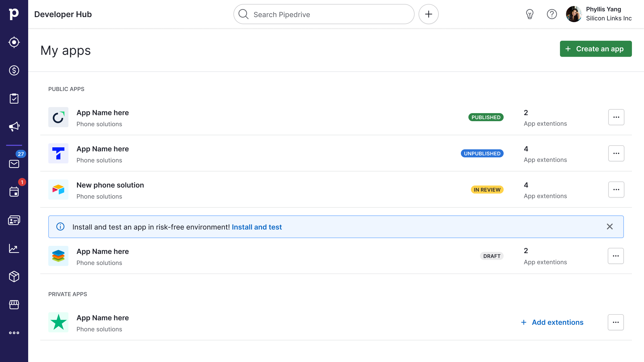The image size is (644, 362).
Task: Open options menu for the unpublished app
Action: pos(616,153)
